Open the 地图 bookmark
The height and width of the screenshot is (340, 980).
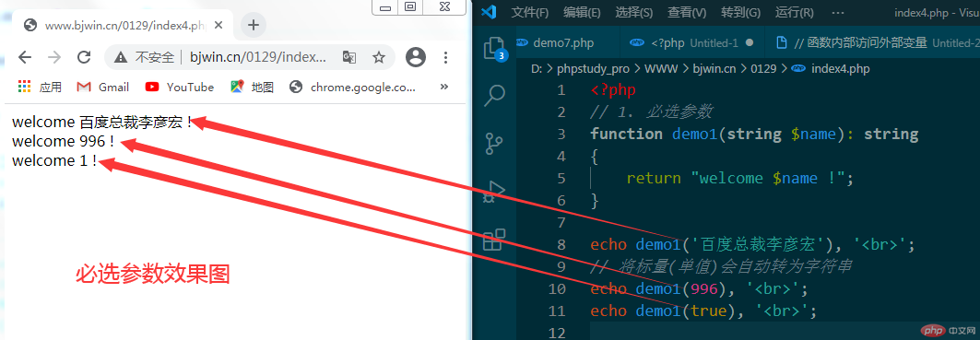[x=252, y=87]
